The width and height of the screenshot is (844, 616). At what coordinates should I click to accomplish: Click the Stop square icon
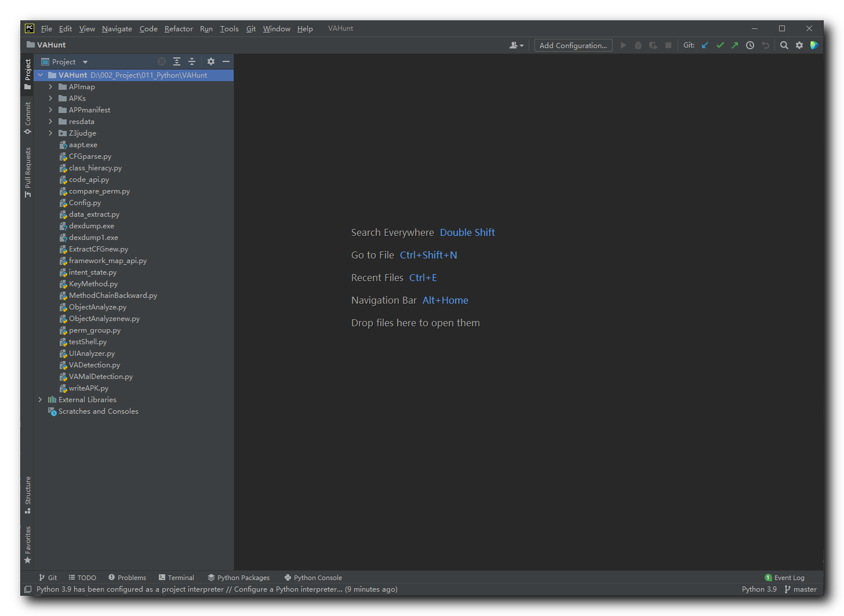tap(668, 45)
